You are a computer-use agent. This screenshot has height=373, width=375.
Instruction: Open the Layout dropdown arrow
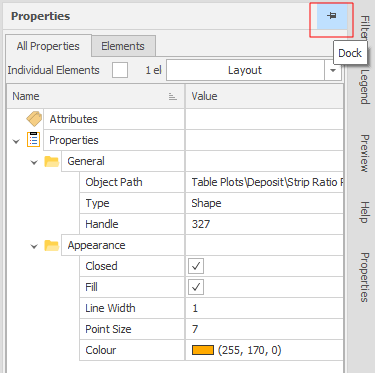pos(333,70)
